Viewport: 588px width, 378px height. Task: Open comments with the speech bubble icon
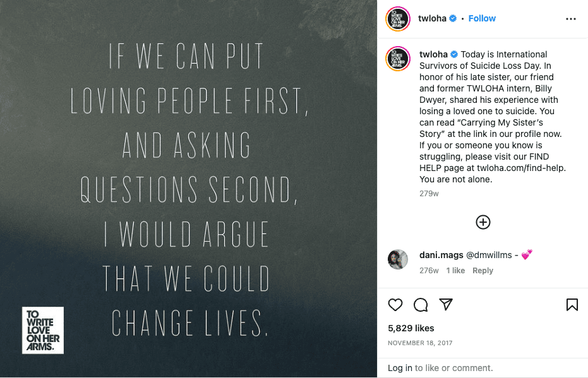(x=421, y=305)
